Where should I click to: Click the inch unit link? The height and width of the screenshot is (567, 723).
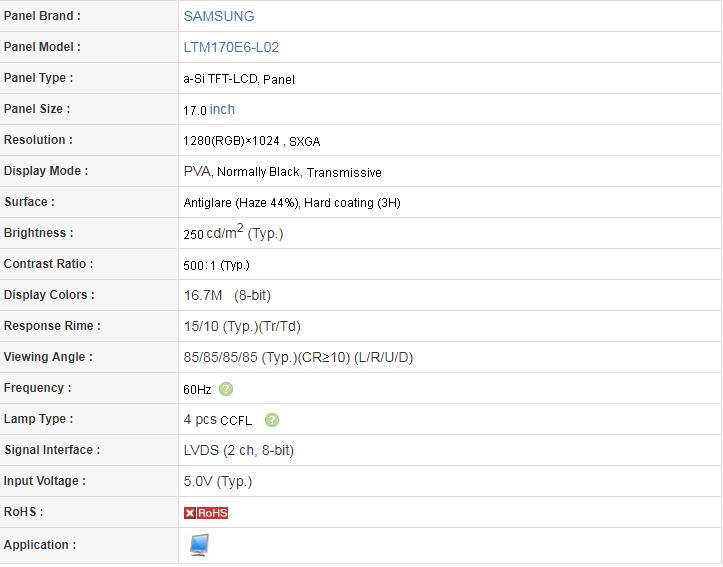point(222,109)
